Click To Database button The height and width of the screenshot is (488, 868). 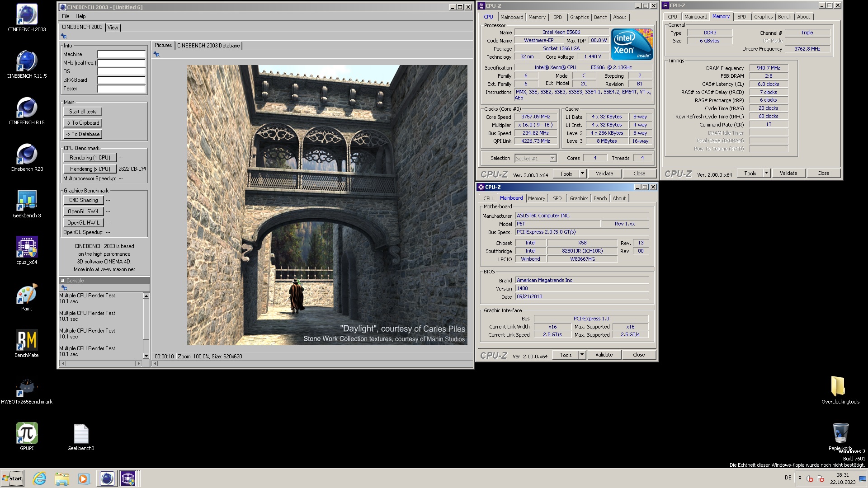pyautogui.click(x=83, y=134)
